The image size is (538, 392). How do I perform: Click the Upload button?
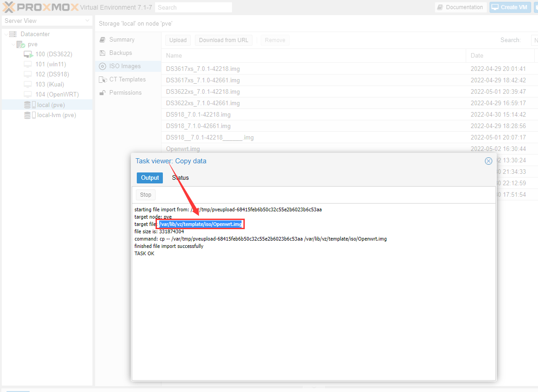click(178, 40)
